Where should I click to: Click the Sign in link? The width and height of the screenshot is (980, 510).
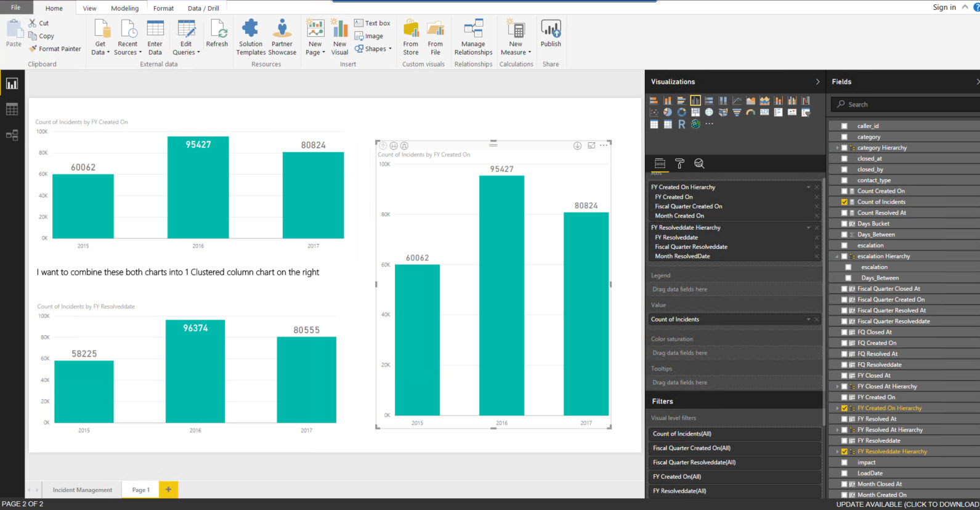(944, 7)
